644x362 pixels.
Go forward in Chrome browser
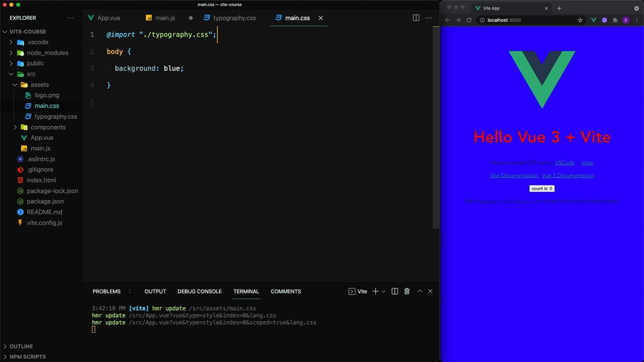[x=458, y=20]
